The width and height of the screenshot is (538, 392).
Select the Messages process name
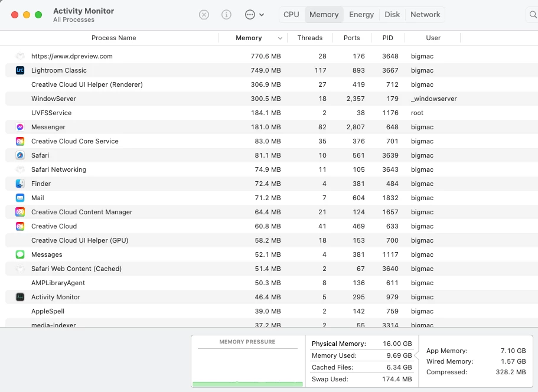[47, 254]
